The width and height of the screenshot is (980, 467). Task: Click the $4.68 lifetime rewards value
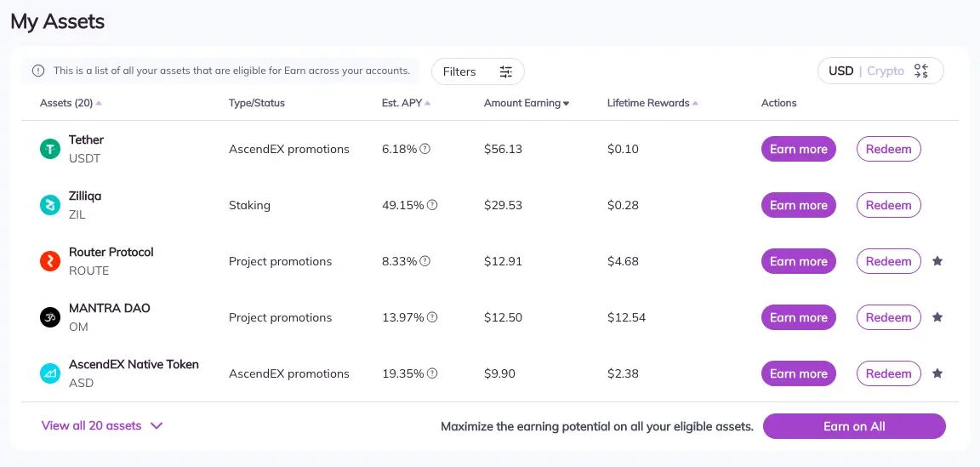(x=623, y=261)
